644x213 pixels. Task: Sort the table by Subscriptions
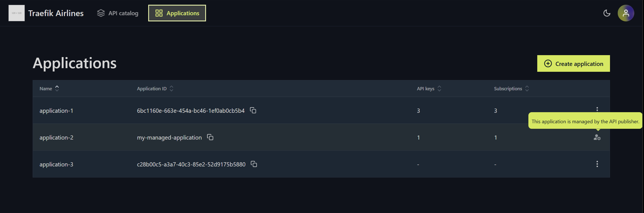[x=512, y=88]
